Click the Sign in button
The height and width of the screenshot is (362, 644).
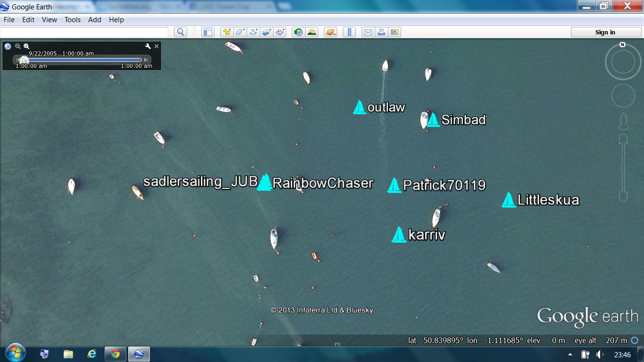(x=605, y=32)
